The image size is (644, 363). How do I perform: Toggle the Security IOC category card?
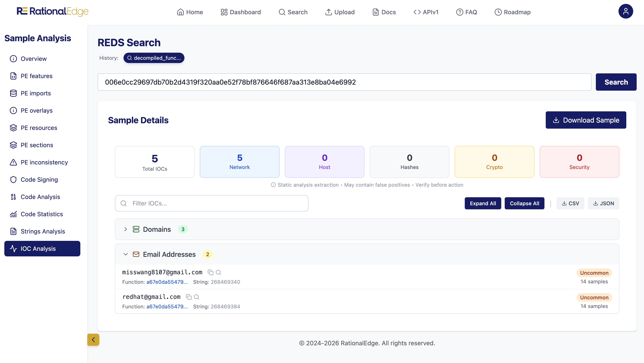coord(579,162)
